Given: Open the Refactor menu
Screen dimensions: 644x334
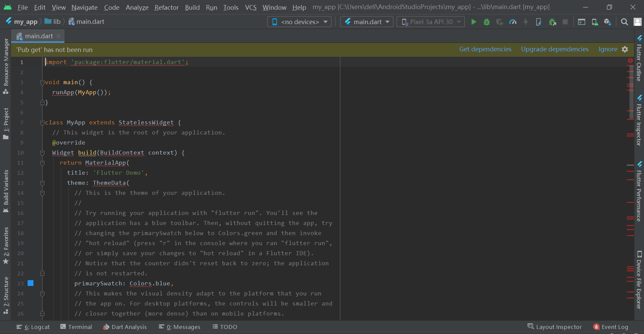Looking at the screenshot, I should (166, 7).
